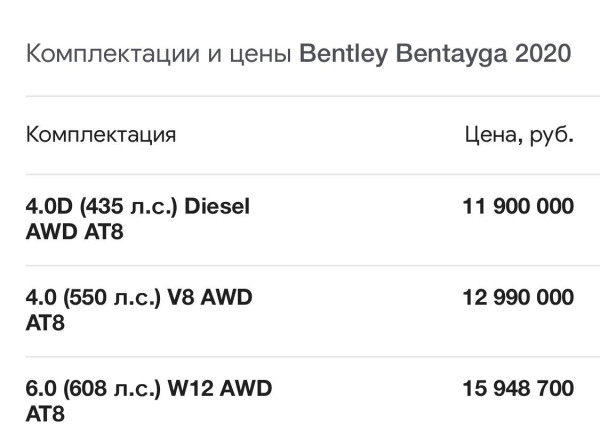Click the price 15 948 700

pyautogui.click(x=518, y=388)
